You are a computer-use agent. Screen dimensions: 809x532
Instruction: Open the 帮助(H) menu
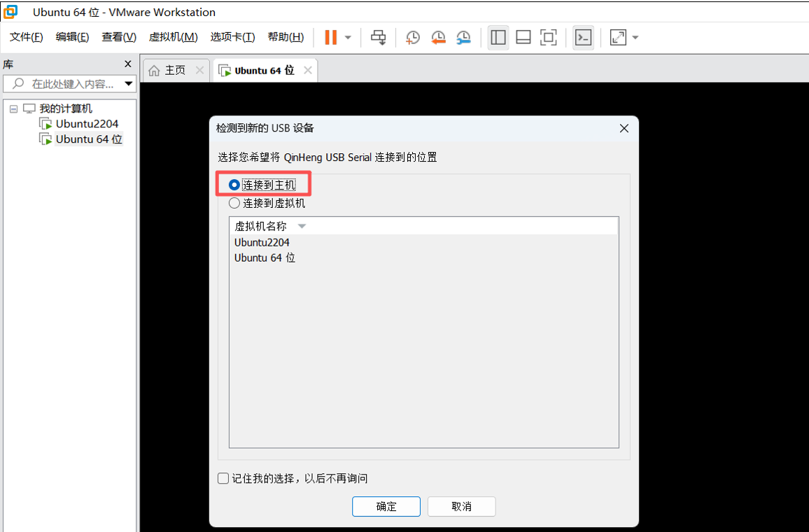(286, 36)
